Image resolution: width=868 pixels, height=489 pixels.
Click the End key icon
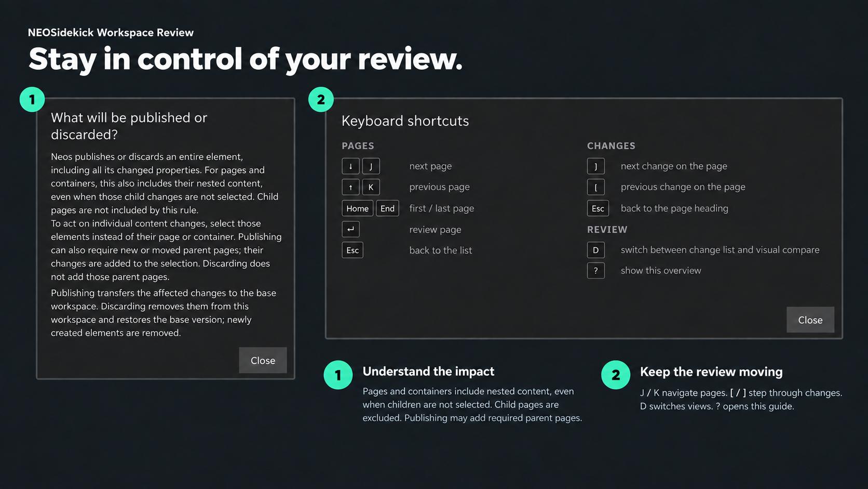click(x=387, y=208)
